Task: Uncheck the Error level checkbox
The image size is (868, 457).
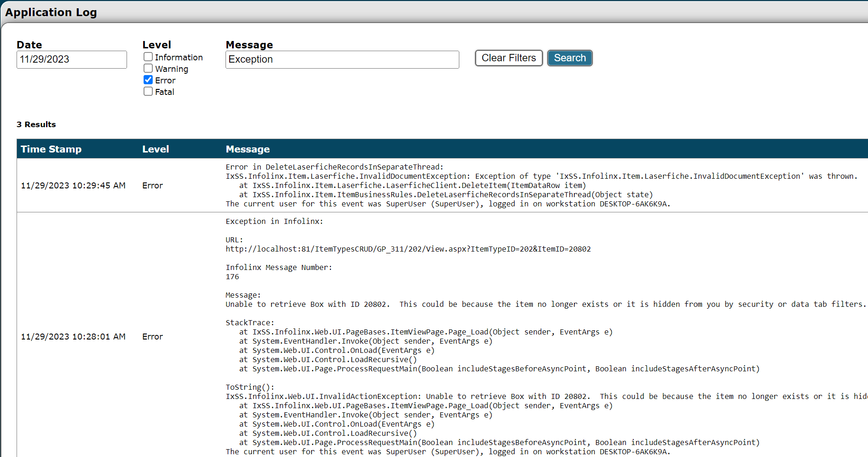Action: pos(148,80)
